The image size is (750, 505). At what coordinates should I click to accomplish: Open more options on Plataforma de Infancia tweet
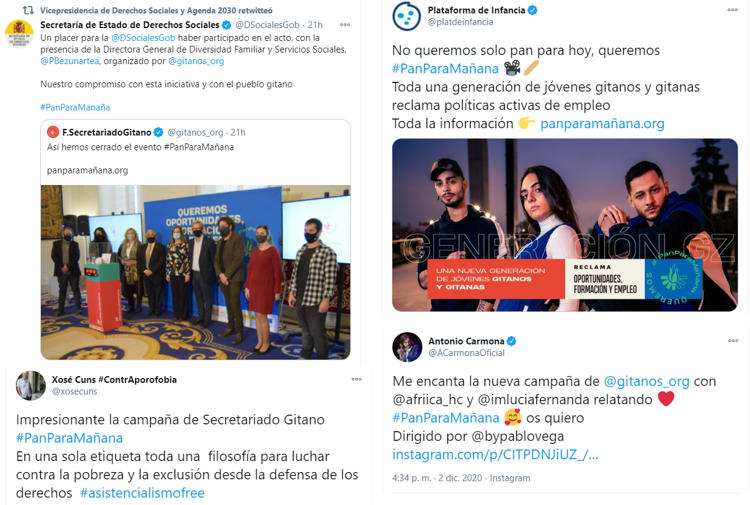[x=732, y=10]
